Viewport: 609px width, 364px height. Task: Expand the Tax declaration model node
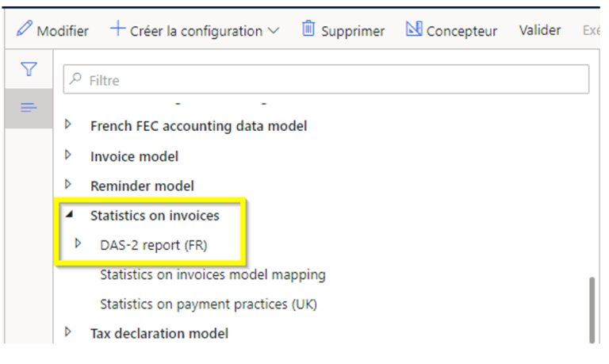click(x=69, y=333)
